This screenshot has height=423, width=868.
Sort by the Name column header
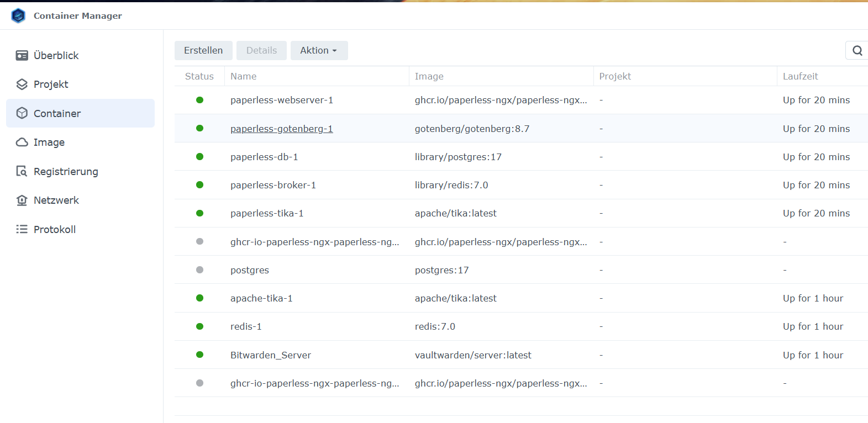tap(244, 76)
